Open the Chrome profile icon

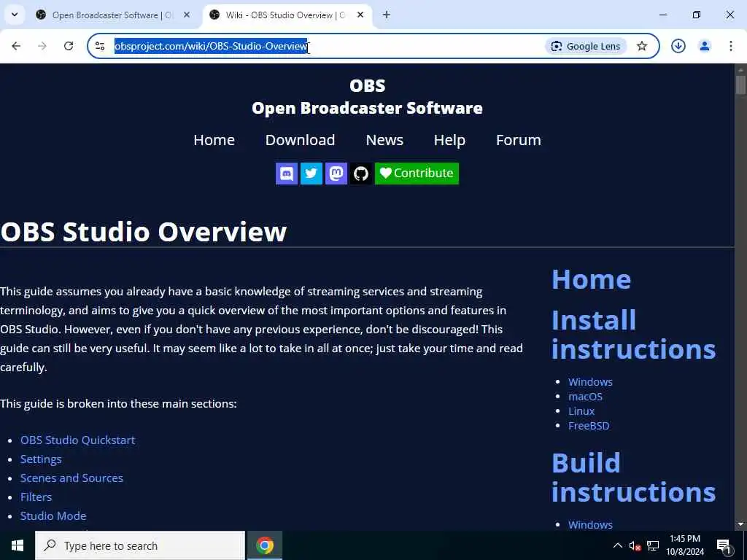(x=705, y=46)
